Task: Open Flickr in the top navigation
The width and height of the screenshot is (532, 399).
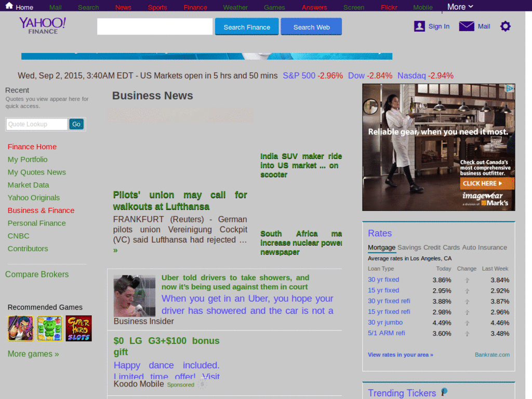Action: point(389,7)
